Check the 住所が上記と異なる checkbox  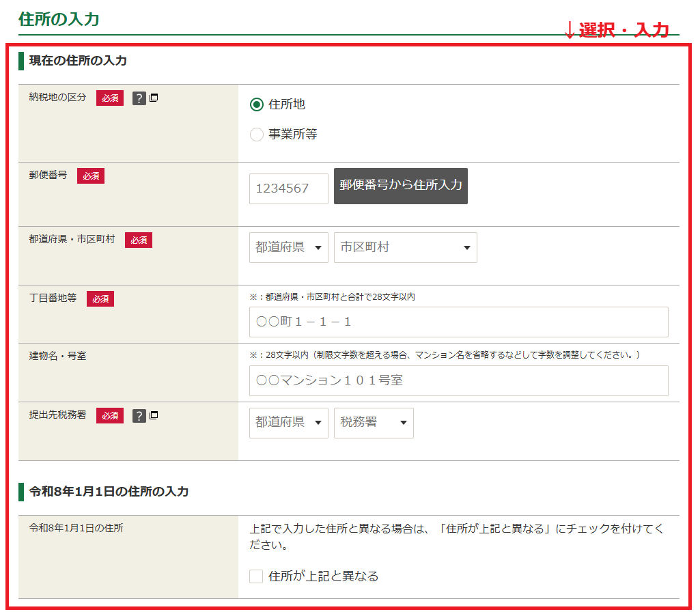click(256, 576)
